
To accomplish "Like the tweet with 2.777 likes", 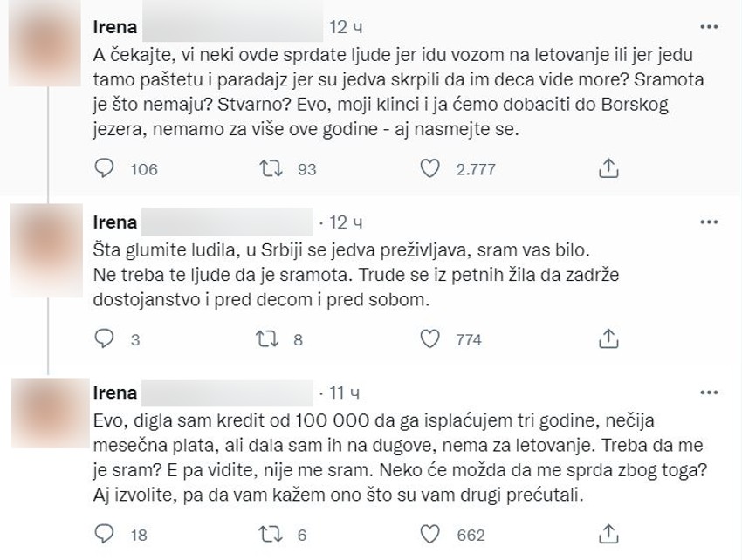I will pos(431,168).
